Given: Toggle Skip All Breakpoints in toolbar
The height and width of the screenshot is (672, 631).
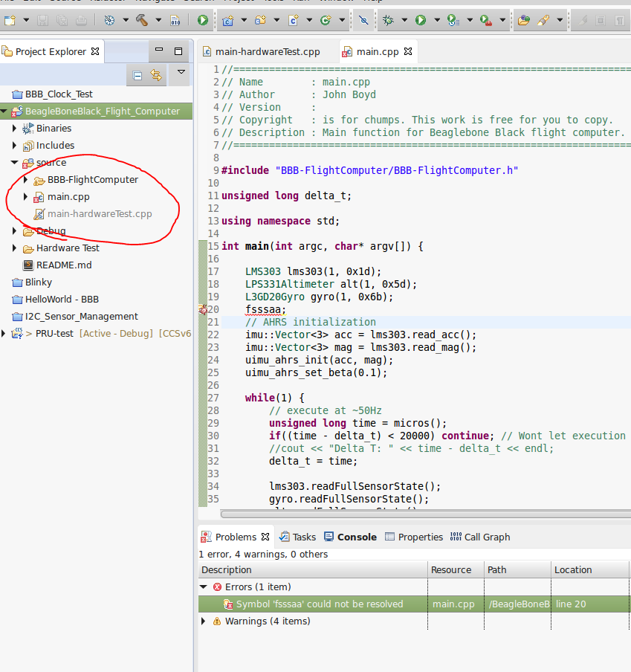Looking at the screenshot, I should click(363, 20).
